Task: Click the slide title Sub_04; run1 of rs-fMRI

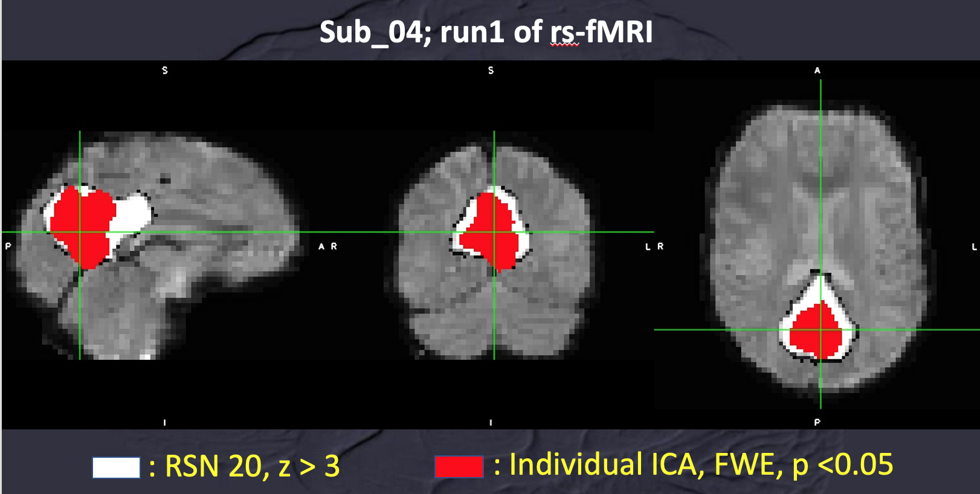Action: click(486, 32)
